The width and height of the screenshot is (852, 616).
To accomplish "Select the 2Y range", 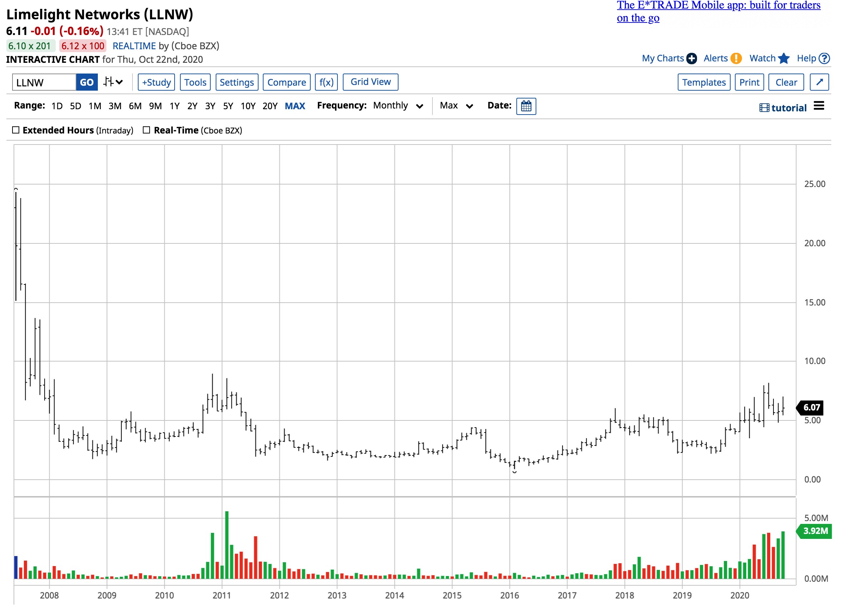I will (192, 106).
